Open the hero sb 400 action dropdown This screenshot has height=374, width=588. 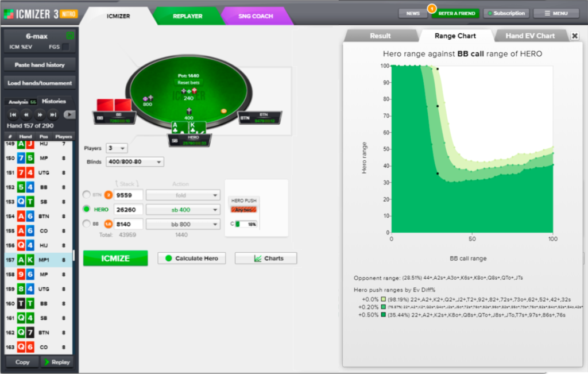click(x=183, y=210)
